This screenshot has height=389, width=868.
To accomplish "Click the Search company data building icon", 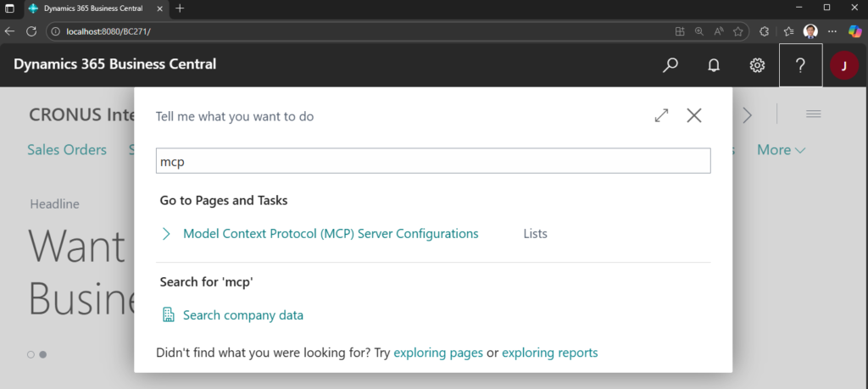I will [x=168, y=315].
